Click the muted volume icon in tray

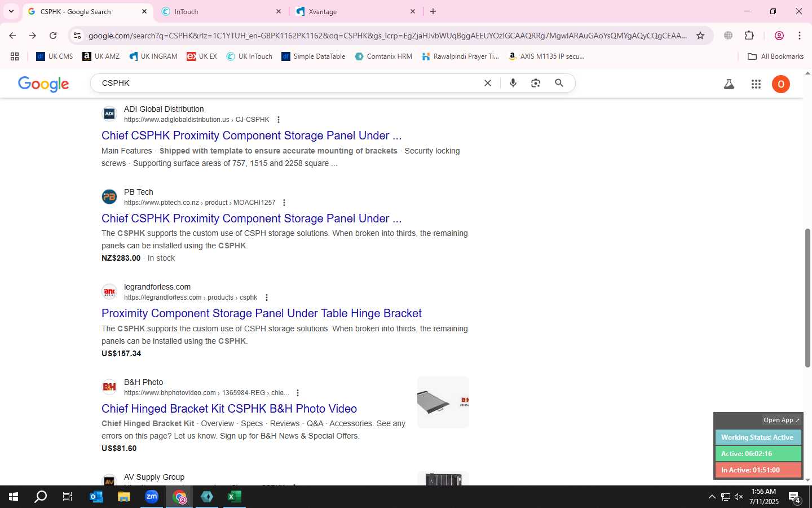(x=739, y=497)
